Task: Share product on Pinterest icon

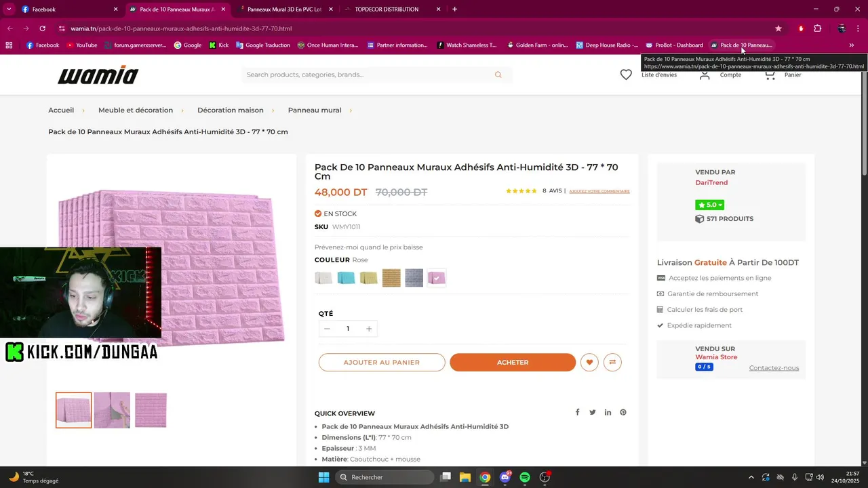Action: coord(623,413)
